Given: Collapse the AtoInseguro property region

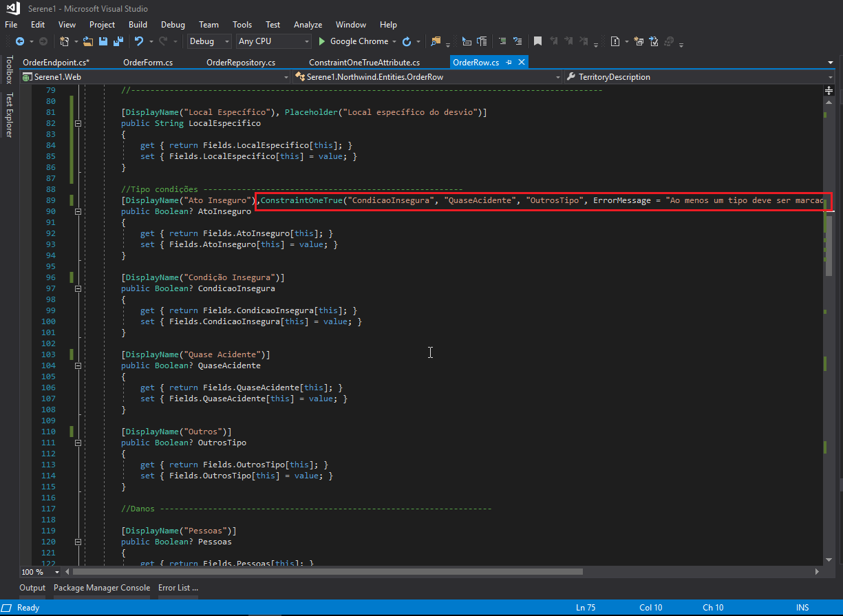Looking at the screenshot, I should tap(78, 211).
